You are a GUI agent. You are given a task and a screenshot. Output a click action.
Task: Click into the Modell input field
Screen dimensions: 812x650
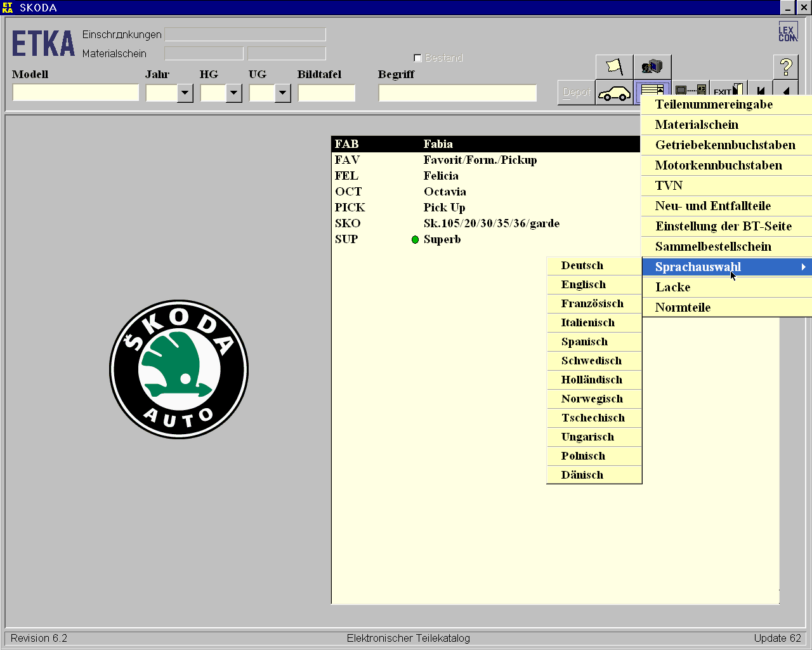pyautogui.click(x=75, y=93)
